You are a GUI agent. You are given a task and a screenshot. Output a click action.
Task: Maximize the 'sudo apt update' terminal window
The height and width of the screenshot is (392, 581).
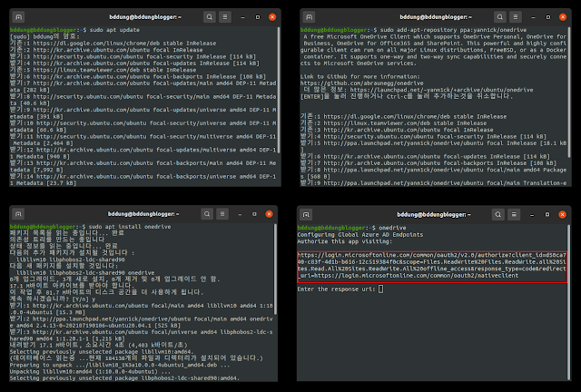click(258, 17)
